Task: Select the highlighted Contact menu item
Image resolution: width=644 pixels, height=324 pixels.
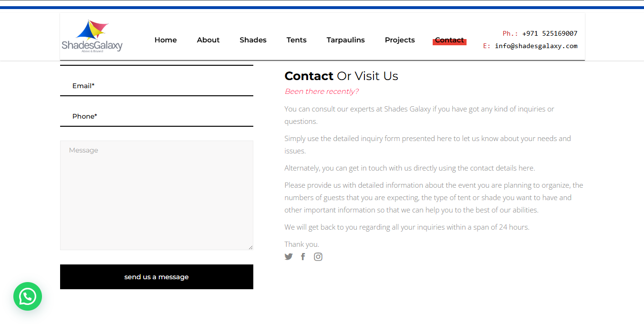Action: pyautogui.click(x=449, y=40)
